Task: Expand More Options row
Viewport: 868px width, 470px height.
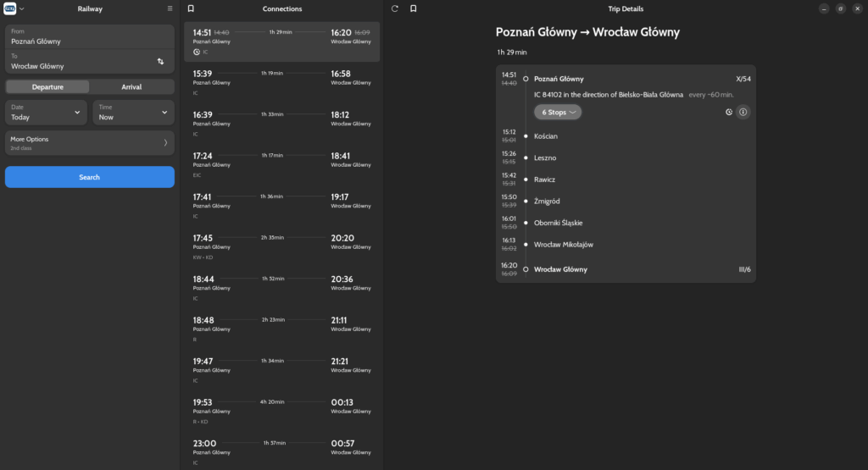Action: tap(90, 143)
